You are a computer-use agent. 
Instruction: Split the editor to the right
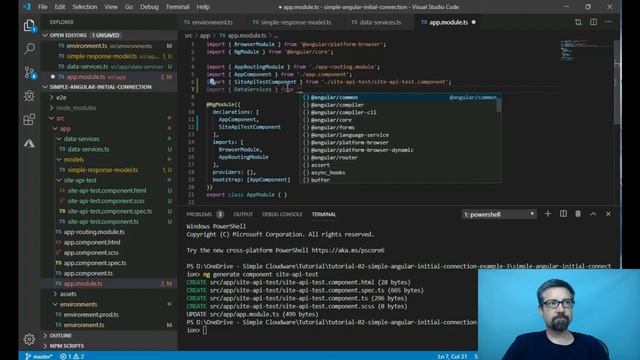593,22
